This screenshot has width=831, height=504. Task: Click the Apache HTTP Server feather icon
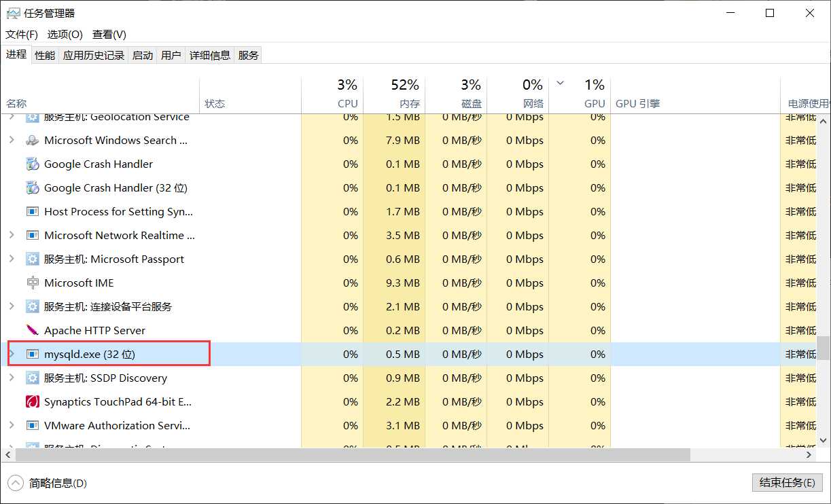32,331
